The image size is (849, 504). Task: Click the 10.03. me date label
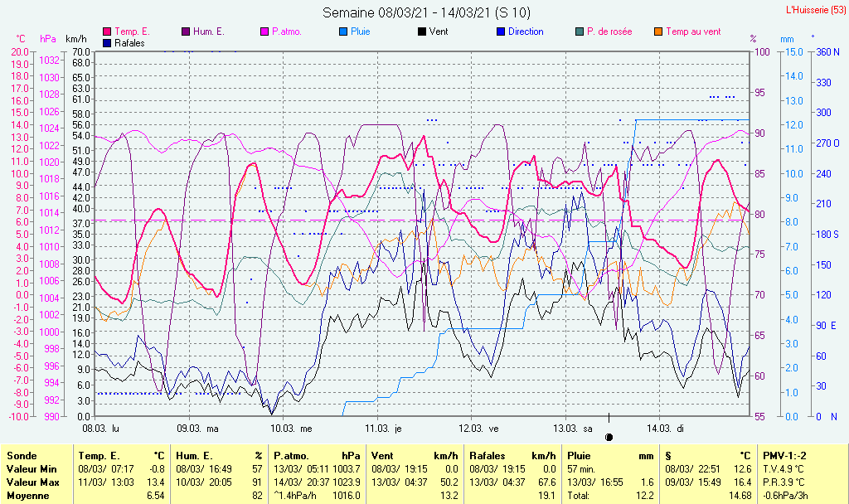click(x=291, y=429)
